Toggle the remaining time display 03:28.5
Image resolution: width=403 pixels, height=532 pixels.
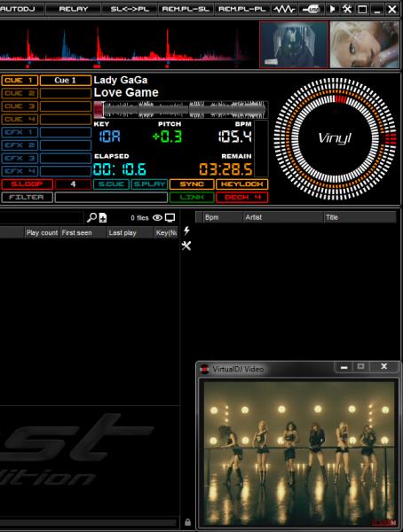point(225,169)
